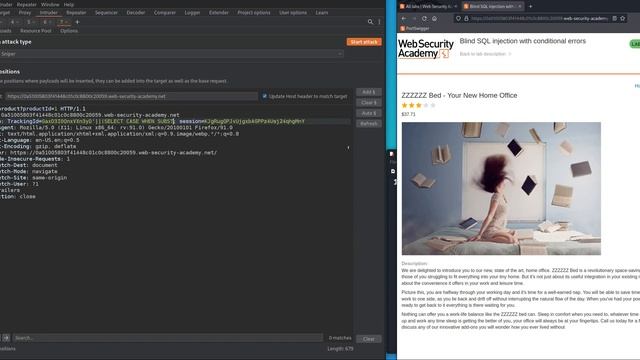Follow the 'Back to lab description' link
The height and width of the screenshot is (360, 640).
coord(485,54)
